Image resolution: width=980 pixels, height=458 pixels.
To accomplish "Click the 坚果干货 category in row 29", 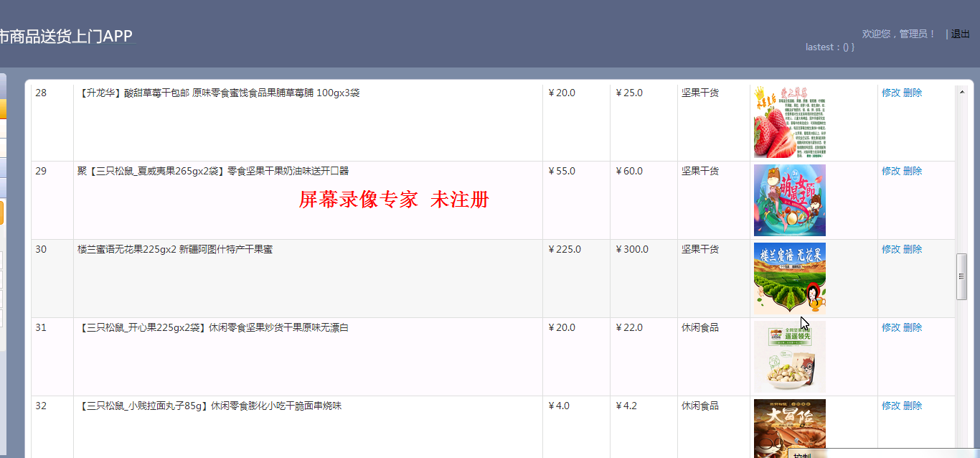I will pos(700,171).
